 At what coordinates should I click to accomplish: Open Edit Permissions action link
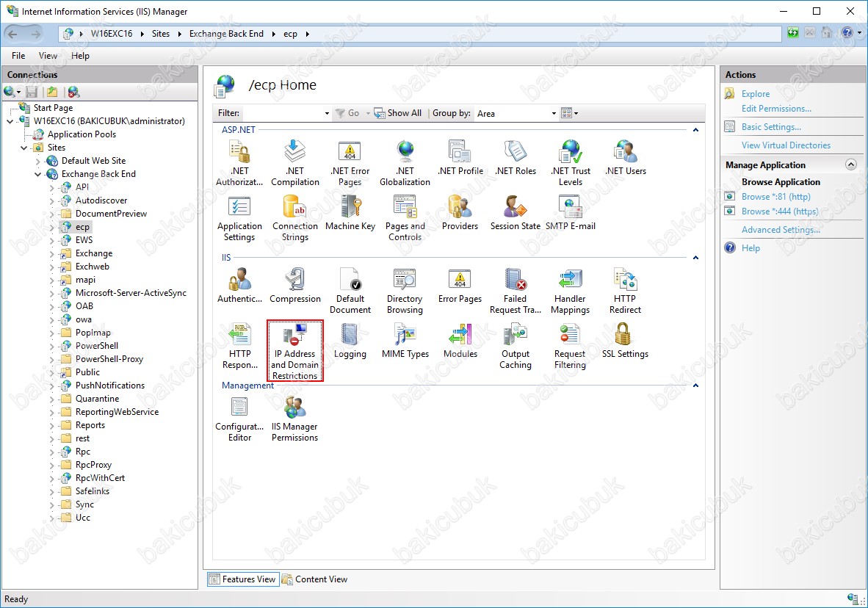click(777, 109)
